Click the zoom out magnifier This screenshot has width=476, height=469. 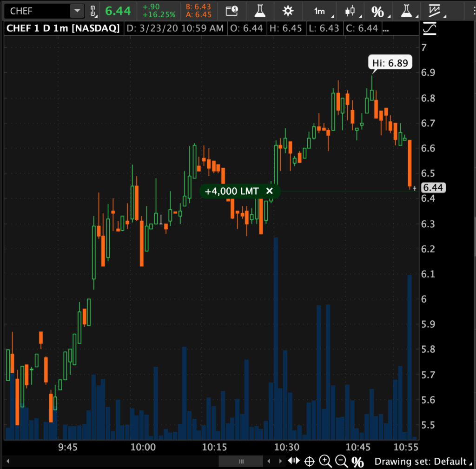tap(342, 462)
